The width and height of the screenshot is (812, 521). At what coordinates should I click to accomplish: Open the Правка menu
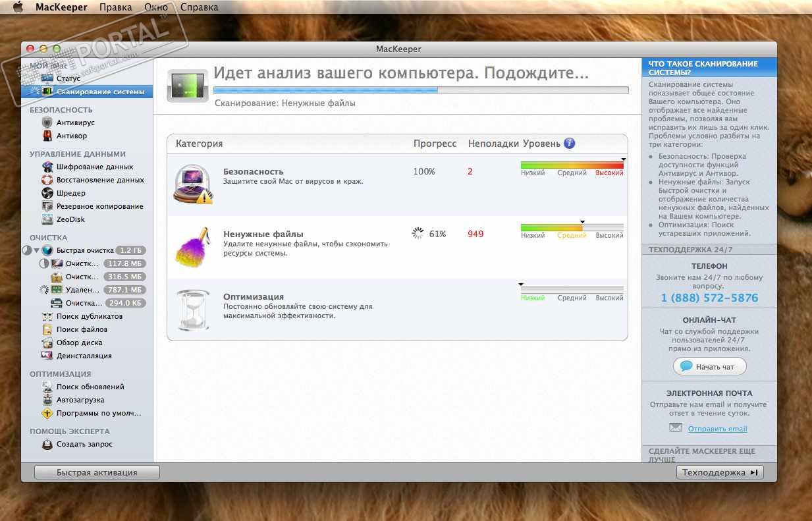pyautogui.click(x=117, y=7)
